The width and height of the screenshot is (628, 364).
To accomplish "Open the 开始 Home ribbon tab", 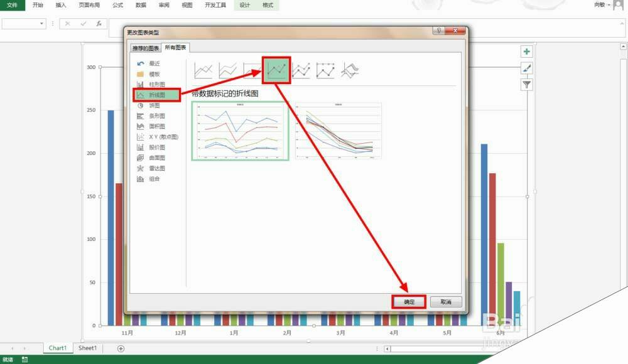I will tap(38, 5).
